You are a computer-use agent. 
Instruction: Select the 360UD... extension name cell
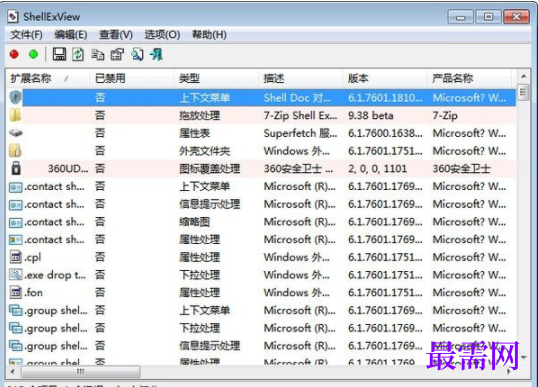68,168
